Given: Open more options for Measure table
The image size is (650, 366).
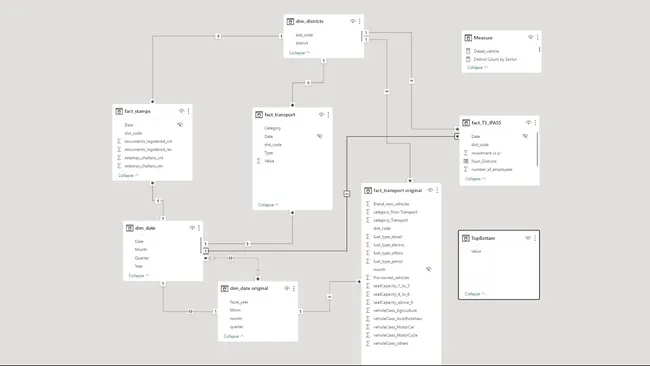Looking at the screenshot, I should [x=537, y=37].
